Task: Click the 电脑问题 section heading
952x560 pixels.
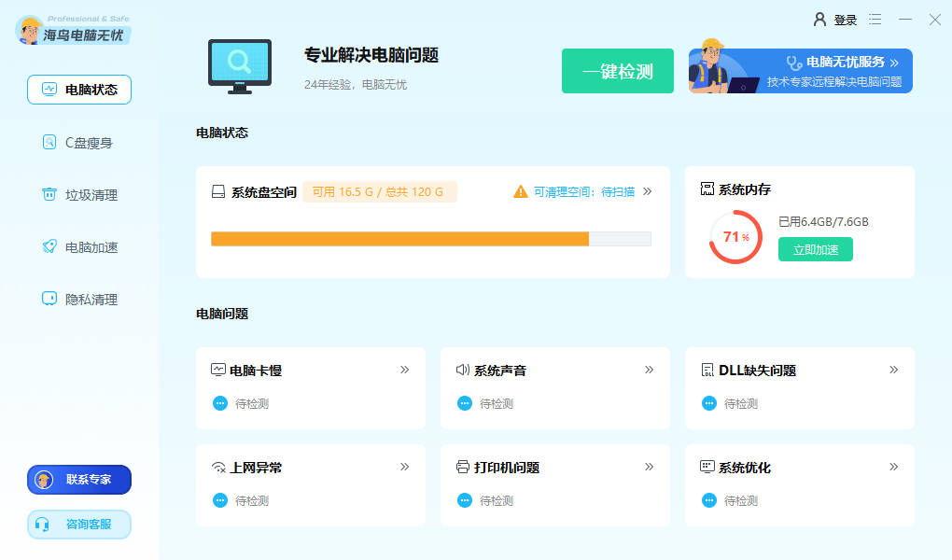Action: tap(222, 314)
